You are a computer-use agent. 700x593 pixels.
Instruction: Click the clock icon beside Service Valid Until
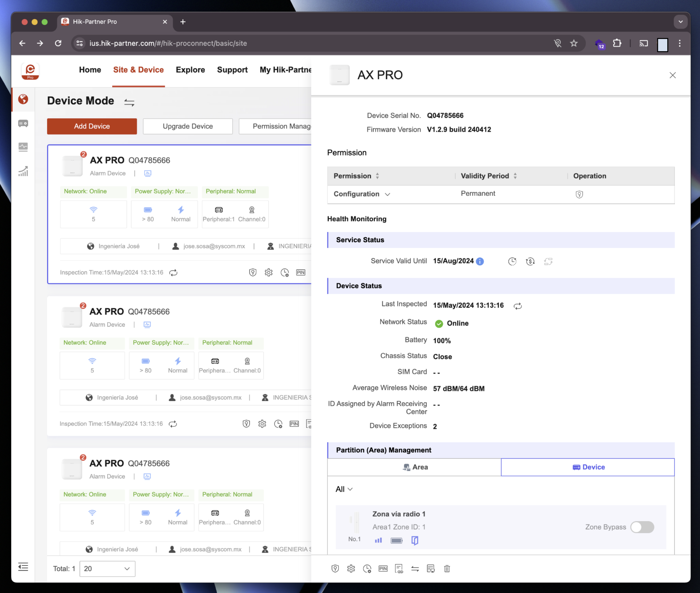512,261
